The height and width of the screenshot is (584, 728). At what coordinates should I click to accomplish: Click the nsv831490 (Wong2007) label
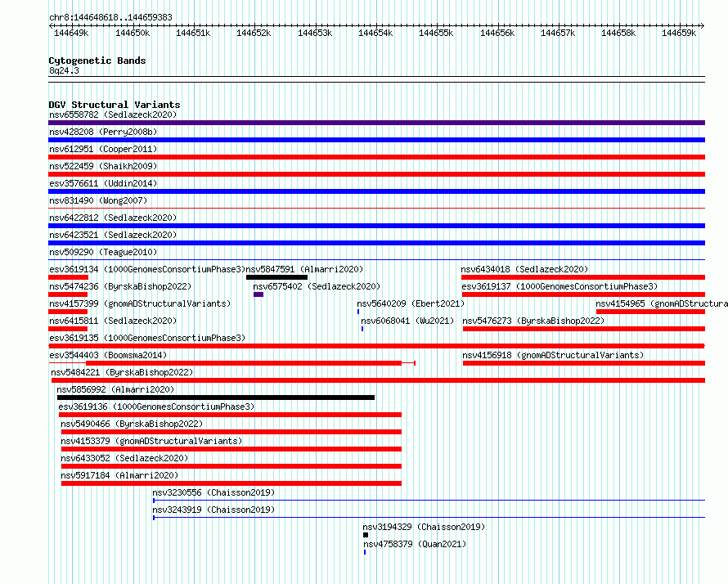98,200
